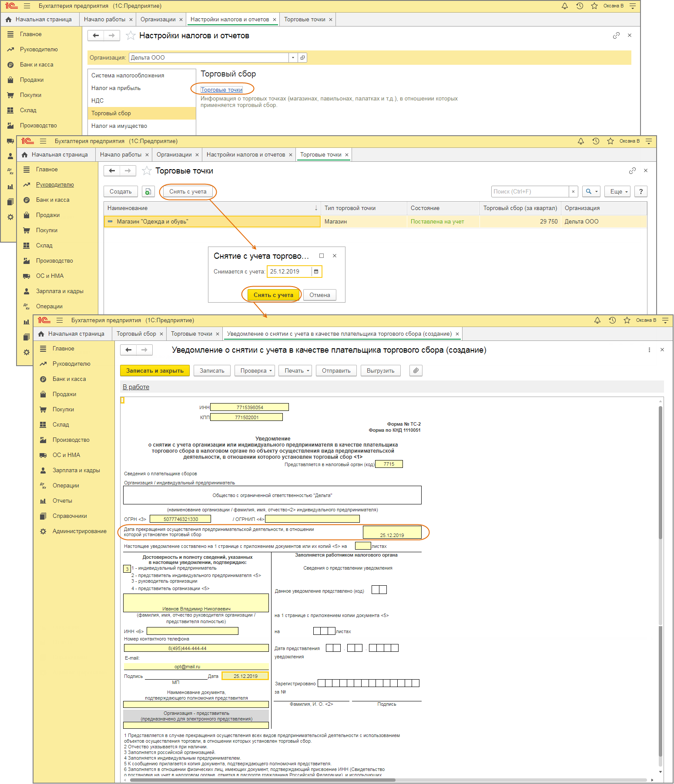Maximize the Снятие с учета dialog

(x=322, y=256)
